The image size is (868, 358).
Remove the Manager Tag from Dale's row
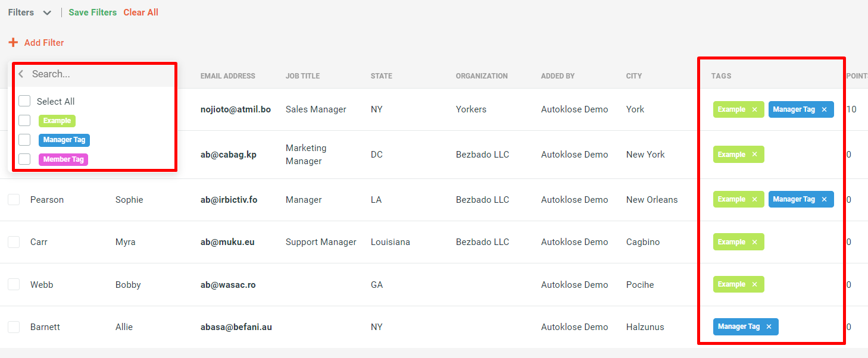[824, 109]
